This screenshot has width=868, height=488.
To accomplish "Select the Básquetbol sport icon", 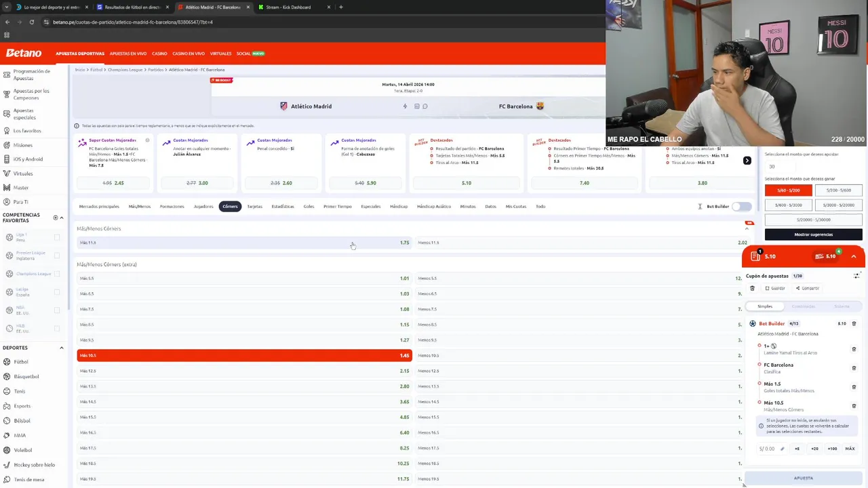I will (7, 376).
